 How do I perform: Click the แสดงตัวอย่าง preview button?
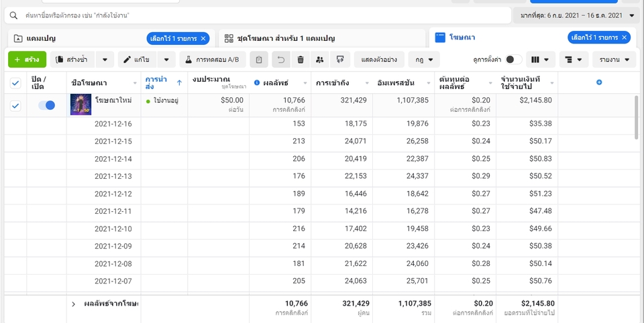[379, 60]
